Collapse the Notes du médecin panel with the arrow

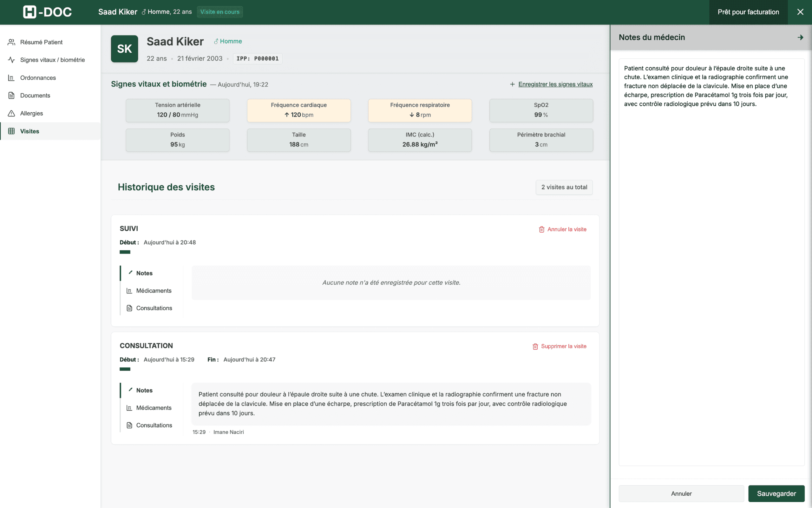pos(800,37)
